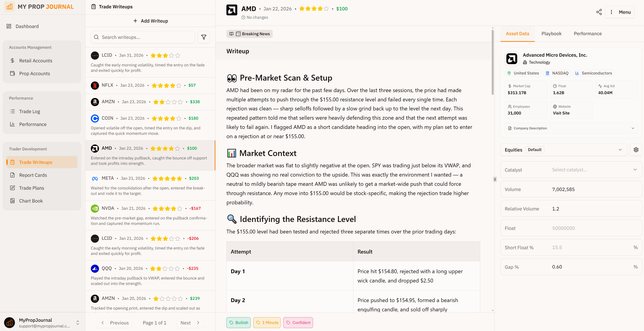
Task: Click the AMD logo in writeup header
Action: tap(232, 10)
